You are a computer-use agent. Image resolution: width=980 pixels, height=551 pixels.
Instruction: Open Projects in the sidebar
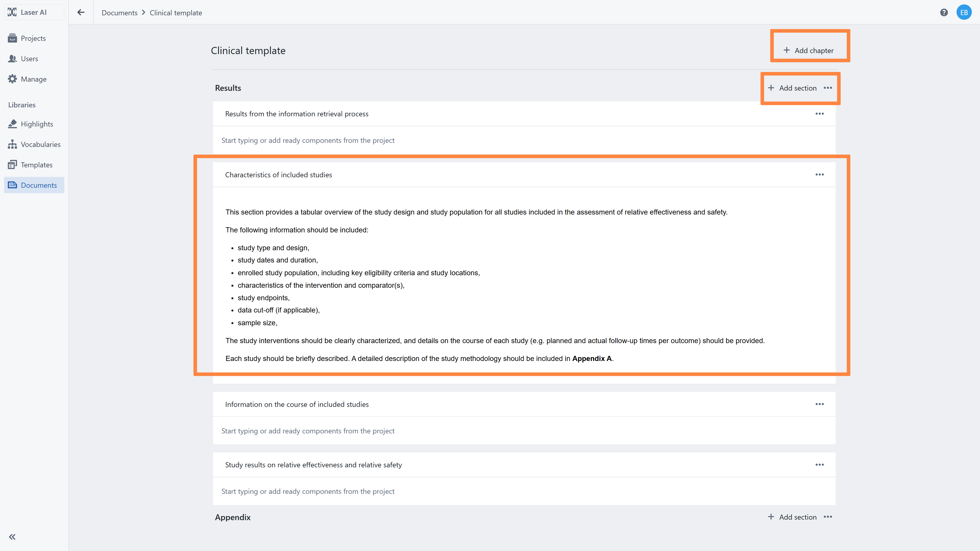click(33, 38)
